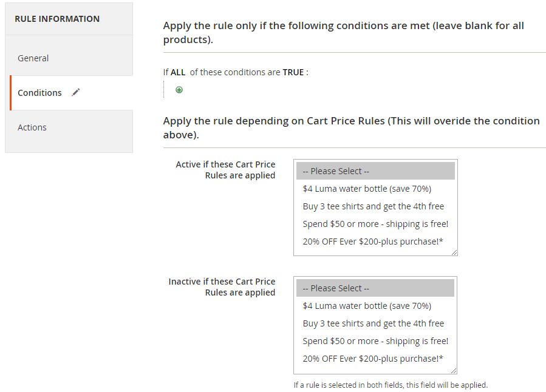Choose 'Buy 3 tee shirts' in Inactive list

(x=375, y=323)
